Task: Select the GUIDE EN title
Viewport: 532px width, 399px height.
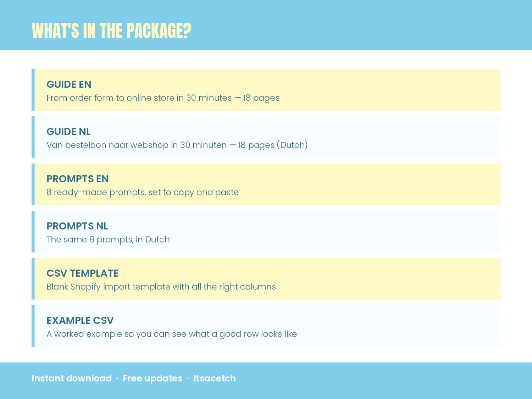Action: (69, 84)
